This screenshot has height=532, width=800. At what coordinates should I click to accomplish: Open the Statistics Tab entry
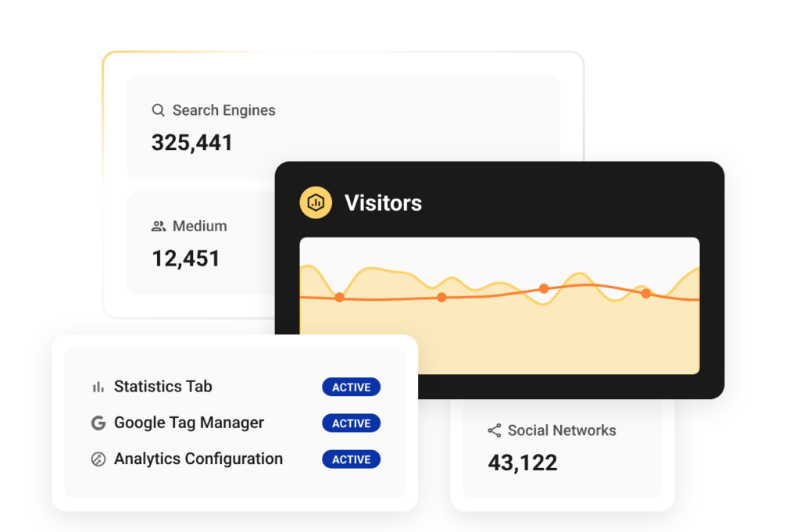point(162,387)
